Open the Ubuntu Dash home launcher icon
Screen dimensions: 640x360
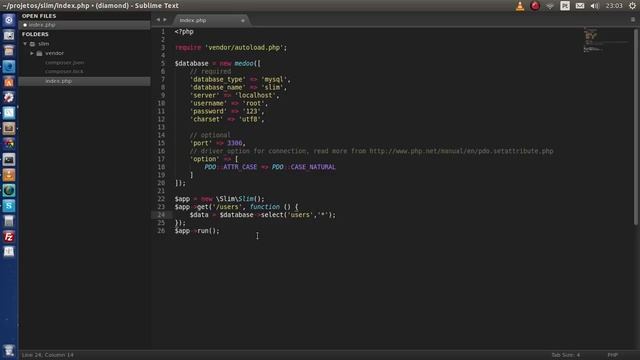pyautogui.click(x=9, y=20)
